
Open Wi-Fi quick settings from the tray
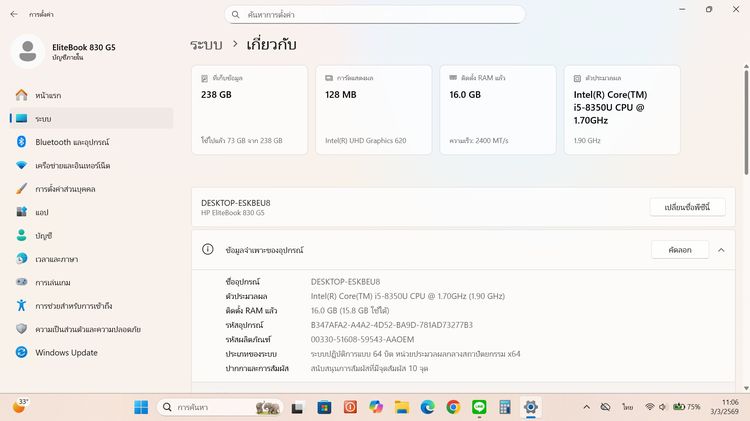[x=650, y=407]
